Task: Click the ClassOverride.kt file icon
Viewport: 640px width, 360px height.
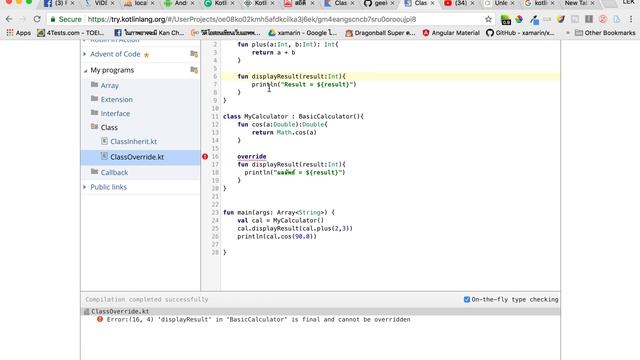Action: [104, 156]
